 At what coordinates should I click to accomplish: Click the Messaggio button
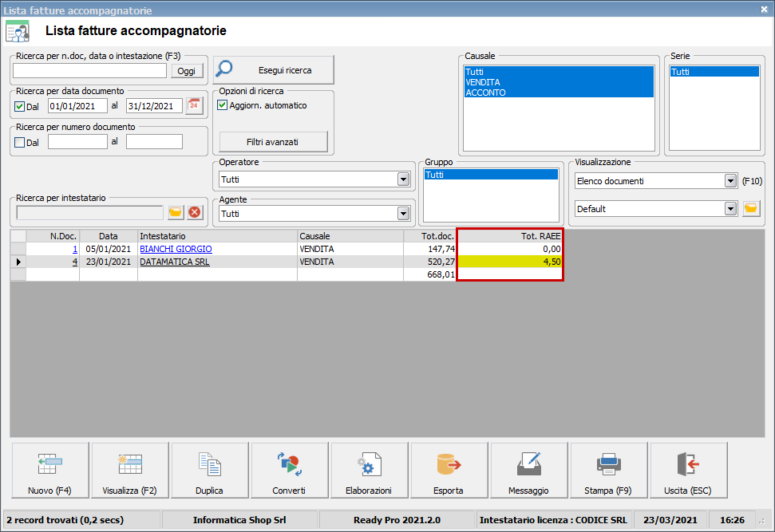[x=529, y=471]
